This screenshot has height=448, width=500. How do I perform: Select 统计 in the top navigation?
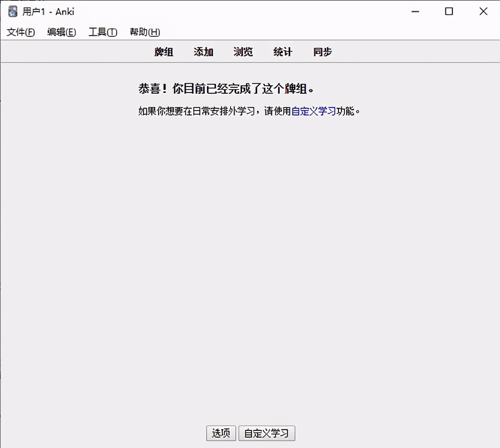pos(282,52)
